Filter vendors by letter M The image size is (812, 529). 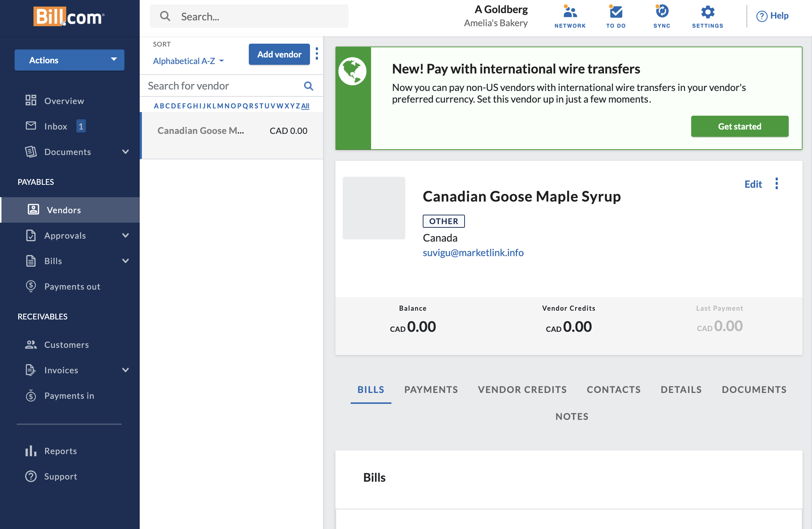tap(220, 106)
